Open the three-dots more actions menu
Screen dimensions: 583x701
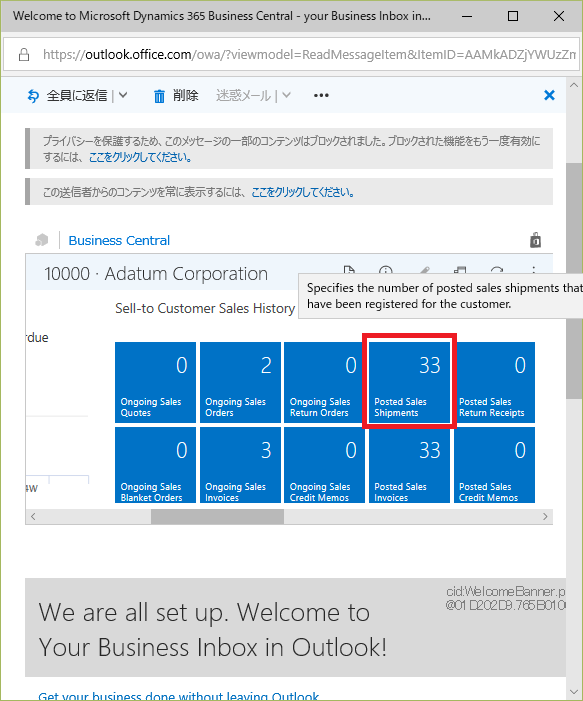(x=321, y=95)
